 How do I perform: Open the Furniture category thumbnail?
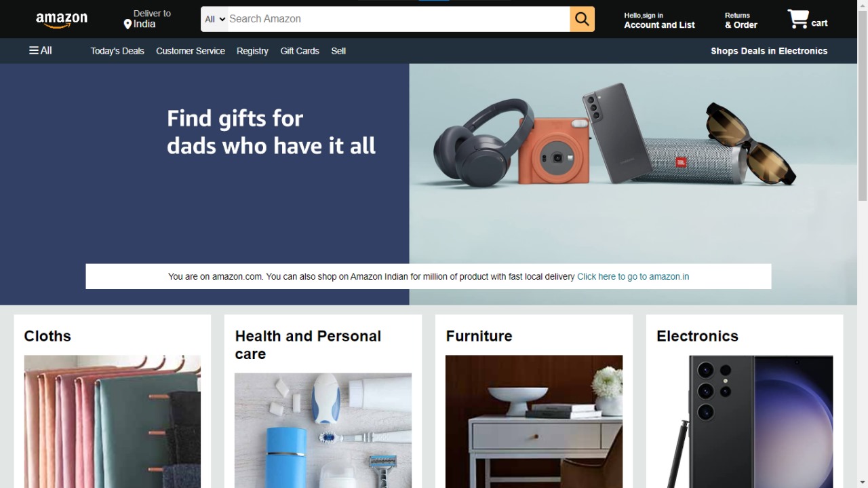pyautogui.click(x=534, y=421)
